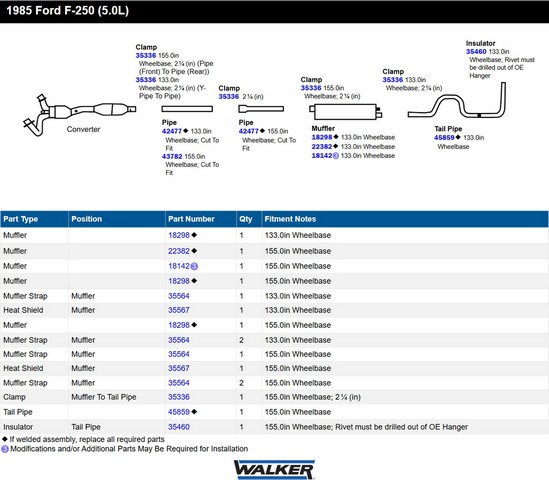Screen dimensions: 549x480
Task: Click the 'Tail Pipe' heading under the diagram drawing
Action: click(448, 129)
